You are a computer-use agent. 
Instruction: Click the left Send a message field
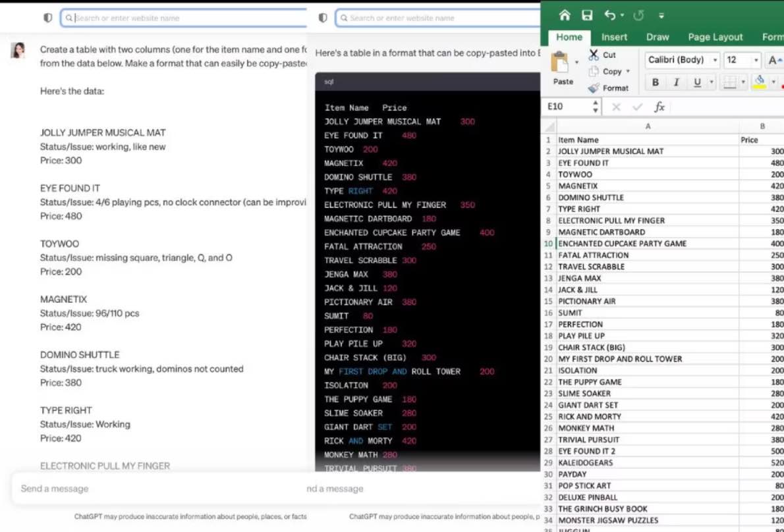pos(159,489)
